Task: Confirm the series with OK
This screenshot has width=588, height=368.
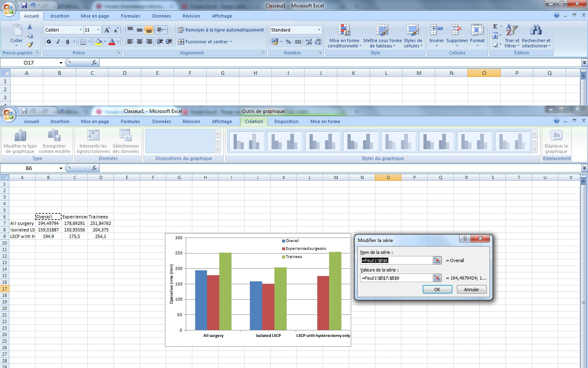Action: point(437,289)
